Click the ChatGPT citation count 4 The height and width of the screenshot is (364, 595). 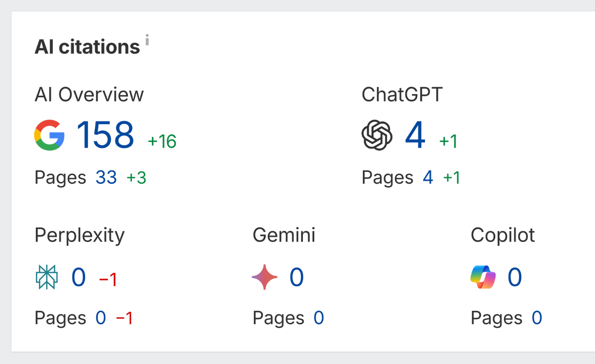coord(415,135)
